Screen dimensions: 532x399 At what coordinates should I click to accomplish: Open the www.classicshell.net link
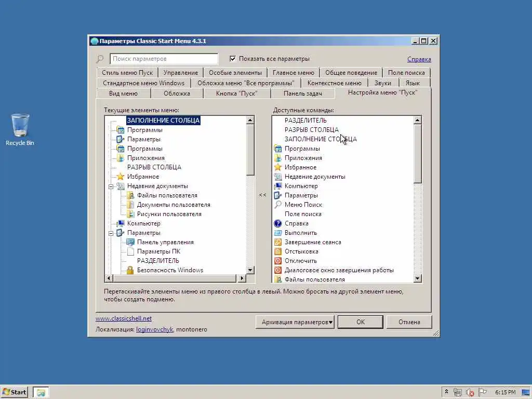tap(124, 318)
